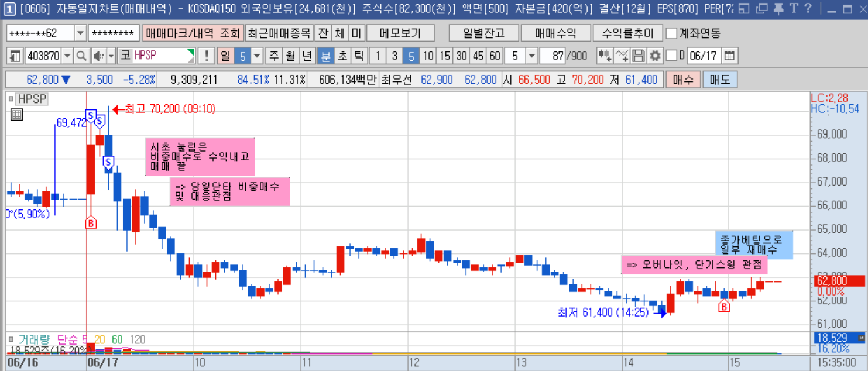868x371 pixels.
Task: Toggle the D date checkbox
Action: pos(671,56)
